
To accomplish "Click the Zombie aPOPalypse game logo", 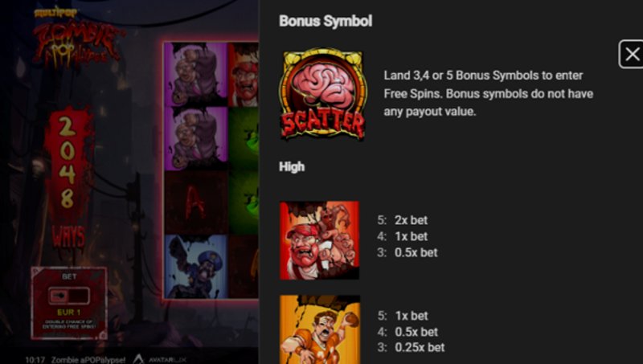I will tap(76, 39).
